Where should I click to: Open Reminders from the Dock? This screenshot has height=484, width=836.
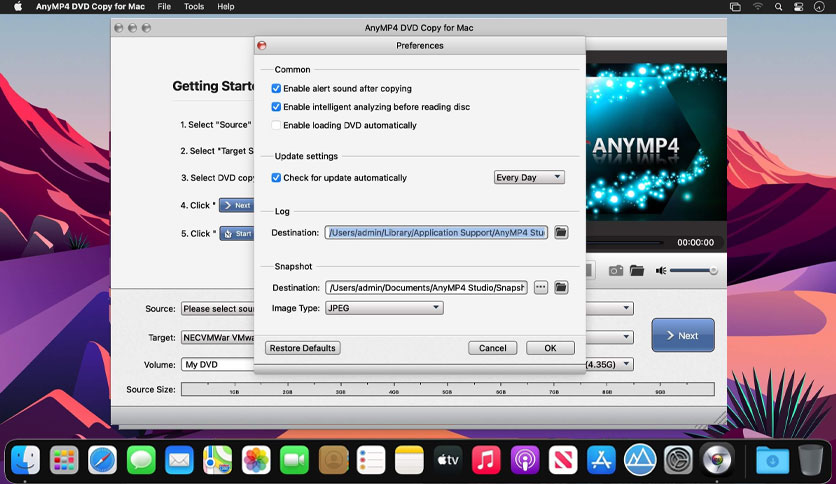[x=371, y=459]
